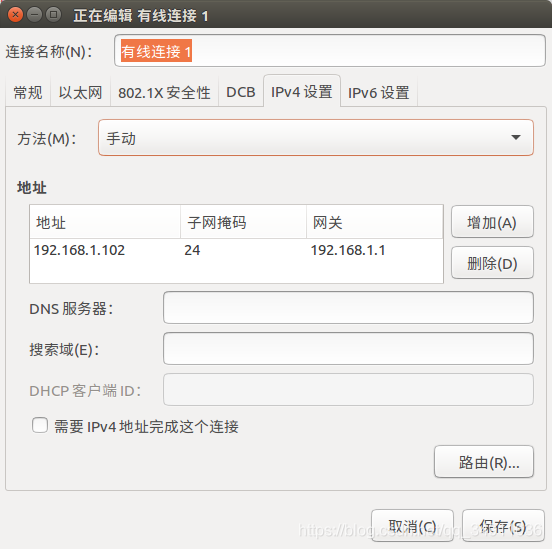Switch to 802.1X 安全性 tab
Image resolution: width=552 pixels, height=549 pixels.
[164, 92]
